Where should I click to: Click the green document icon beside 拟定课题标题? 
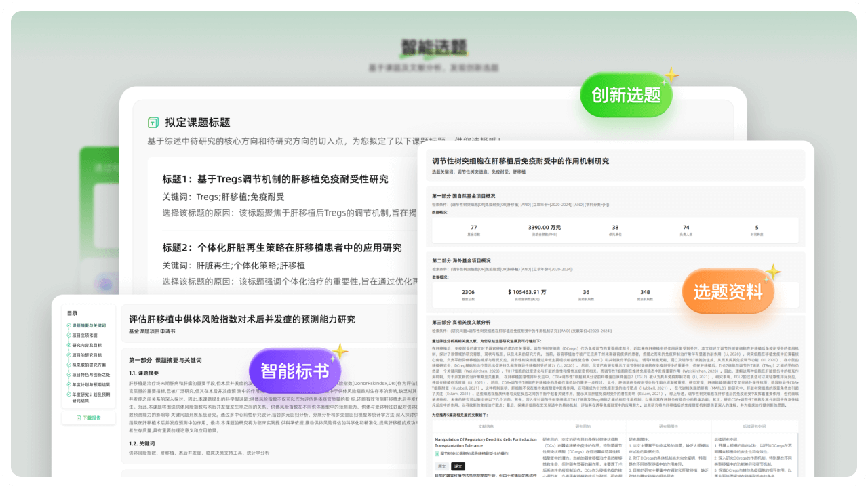coord(153,123)
